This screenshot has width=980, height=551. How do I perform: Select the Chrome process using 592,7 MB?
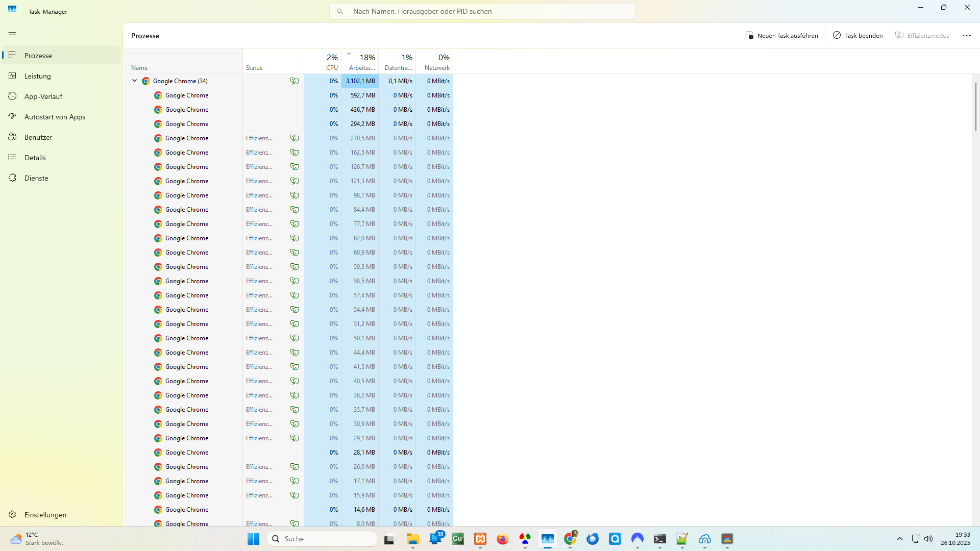[187, 95]
